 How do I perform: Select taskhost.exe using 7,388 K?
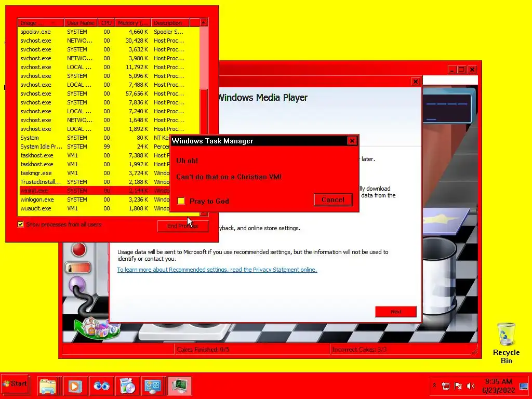click(x=95, y=155)
